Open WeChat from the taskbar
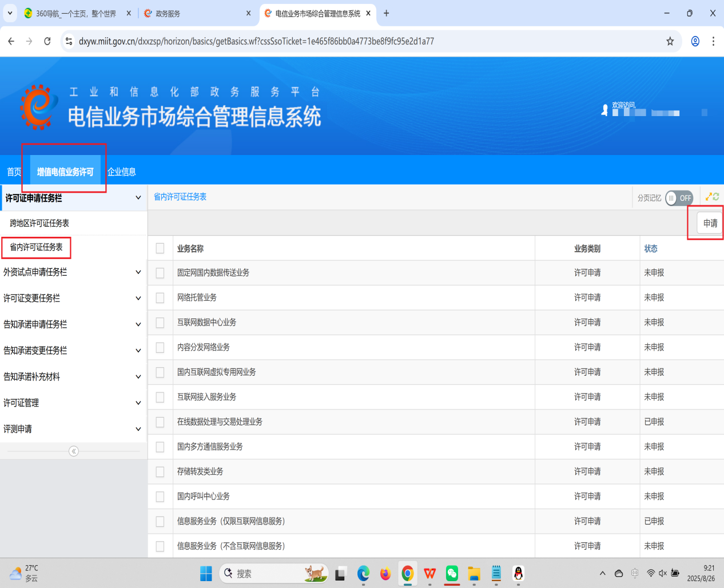The image size is (724, 588). [x=452, y=573]
